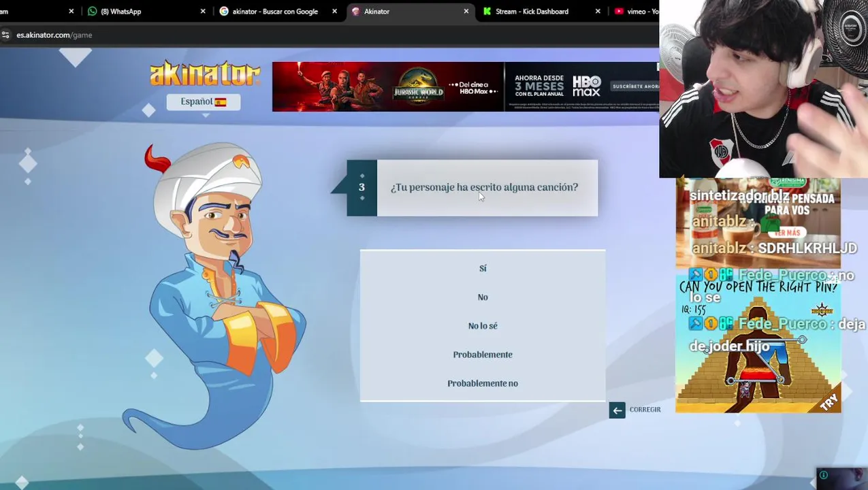868x490 pixels.
Task: Click the "VER MÁS" button in side ad
Action: (x=787, y=233)
